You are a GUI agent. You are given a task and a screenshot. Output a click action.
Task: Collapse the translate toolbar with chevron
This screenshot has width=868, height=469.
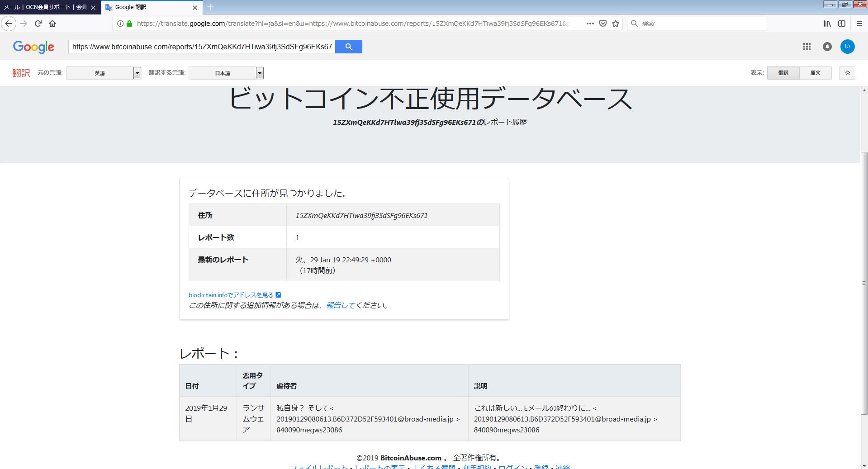point(847,73)
